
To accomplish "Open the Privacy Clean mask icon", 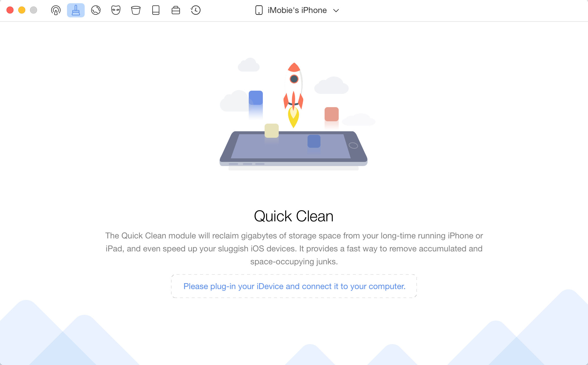I will 116,10.
